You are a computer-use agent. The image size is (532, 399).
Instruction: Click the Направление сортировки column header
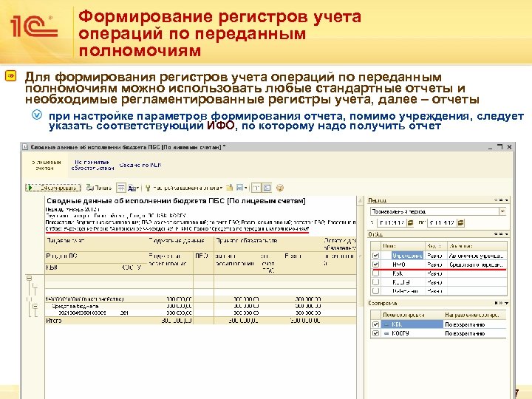point(475,315)
